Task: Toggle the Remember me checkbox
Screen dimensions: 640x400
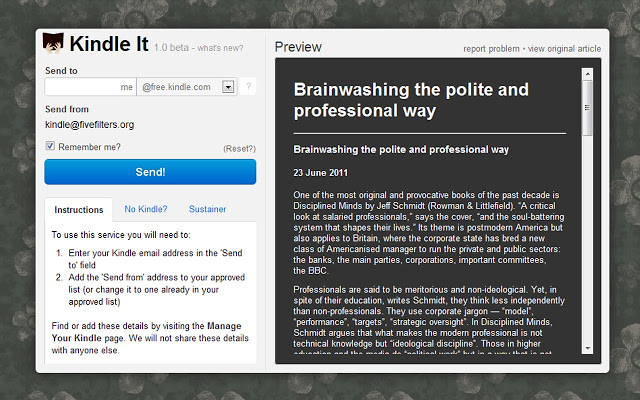Action: click(x=50, y=146)
